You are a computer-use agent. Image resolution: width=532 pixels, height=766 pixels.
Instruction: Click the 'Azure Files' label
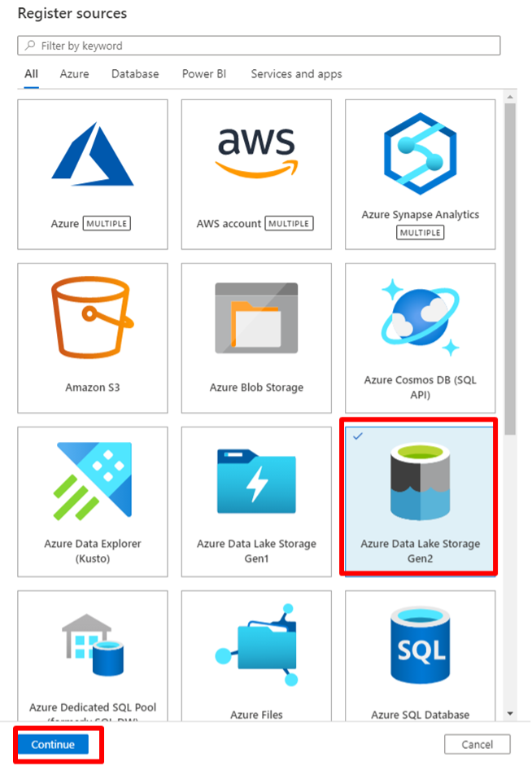point(256,715)
